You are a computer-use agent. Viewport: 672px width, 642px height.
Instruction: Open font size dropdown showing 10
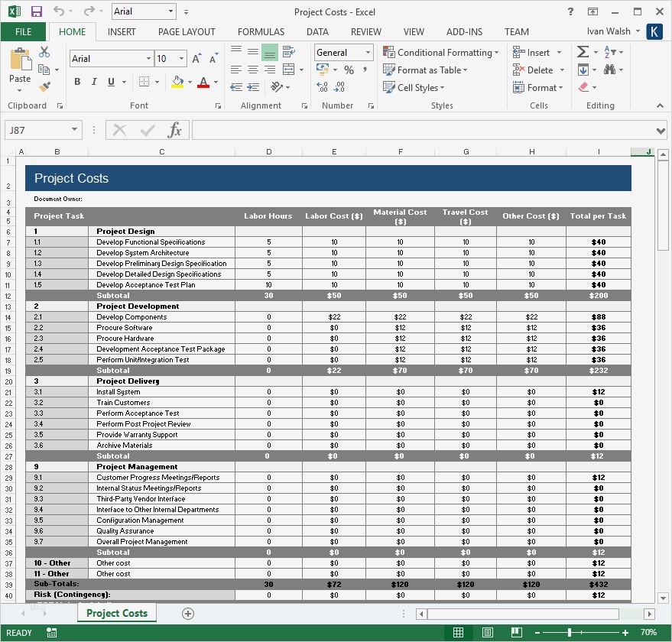(182, 58)
